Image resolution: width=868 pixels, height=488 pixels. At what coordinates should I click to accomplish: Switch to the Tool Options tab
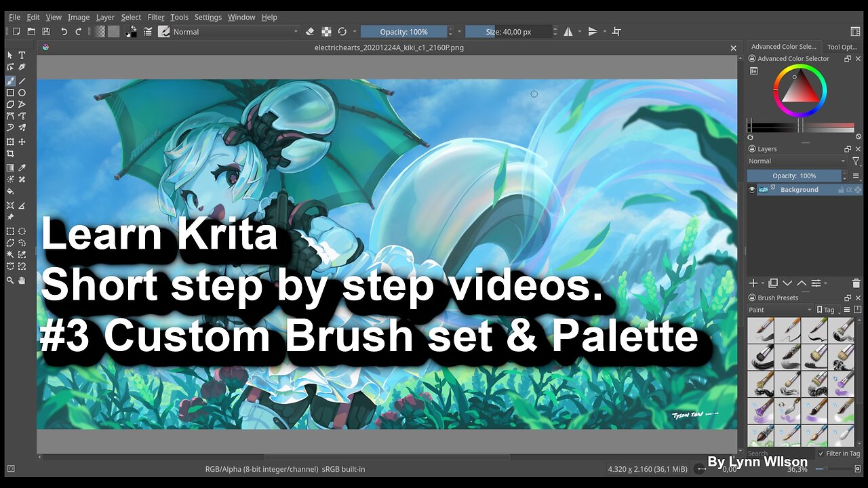(842, 47)
